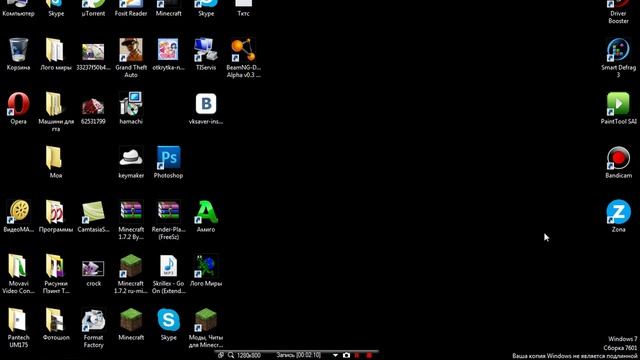Screen dimensions: 640x360
Task: Select the Лого миры folder
Action: pyautogui.click(x=56, y=50)
